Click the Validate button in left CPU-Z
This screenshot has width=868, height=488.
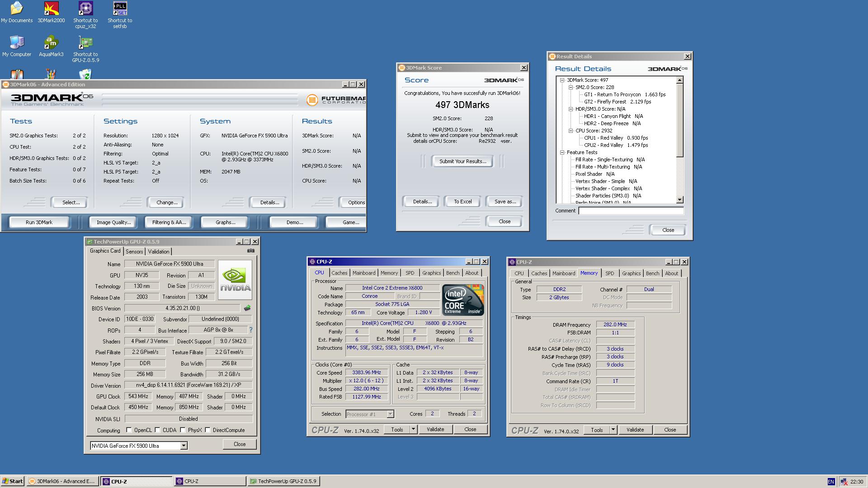435,430
